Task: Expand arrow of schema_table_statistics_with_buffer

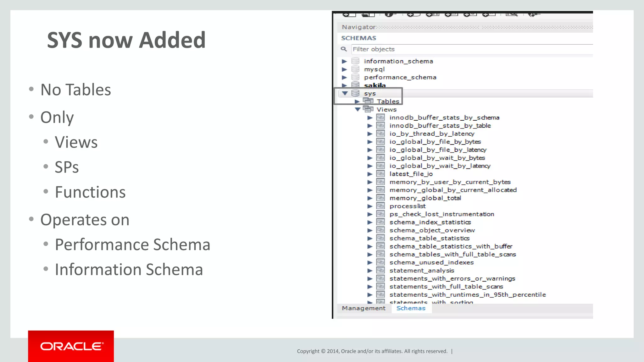Action: click(370, 246)
